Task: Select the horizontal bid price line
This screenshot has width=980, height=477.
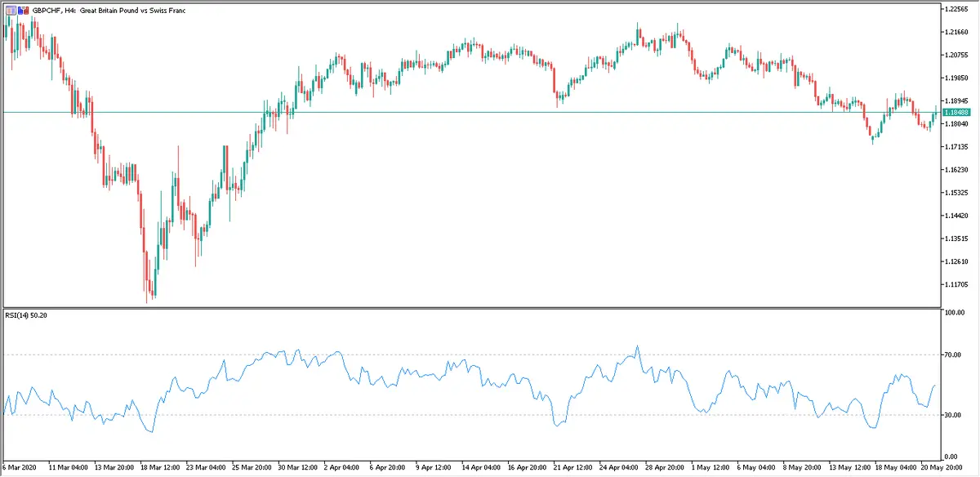Action: tap(490, 112)
